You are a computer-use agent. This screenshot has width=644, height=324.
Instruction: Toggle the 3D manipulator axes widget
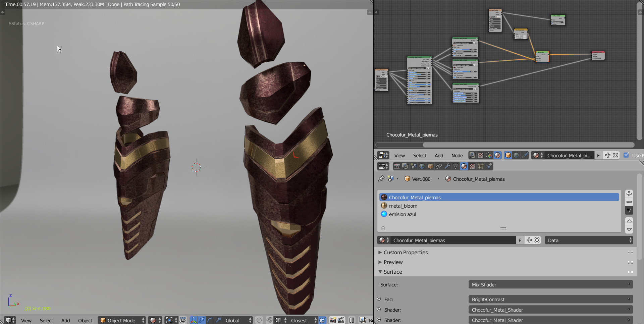193,320
